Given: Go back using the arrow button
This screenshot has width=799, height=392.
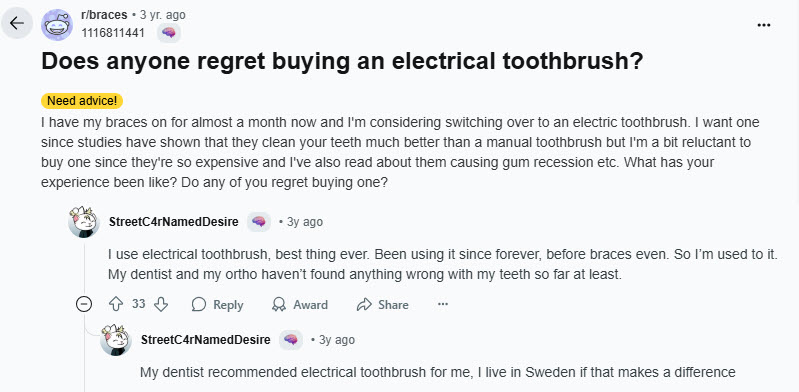Looking at the screenshot, I should (17, 23).
